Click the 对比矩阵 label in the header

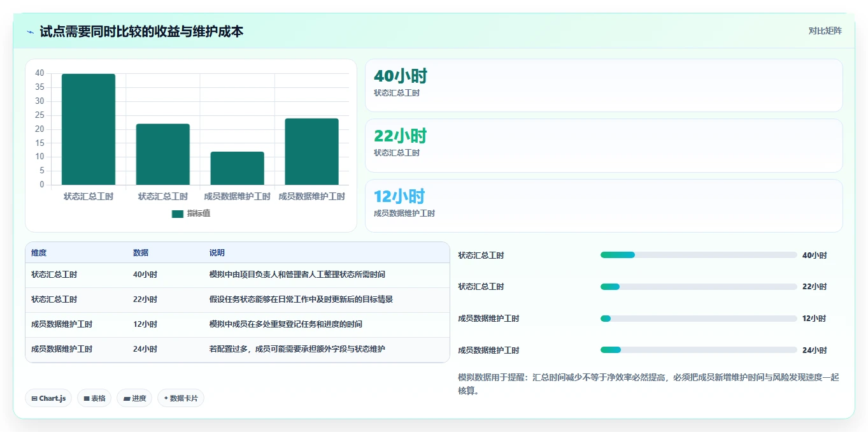pos(825,31)
